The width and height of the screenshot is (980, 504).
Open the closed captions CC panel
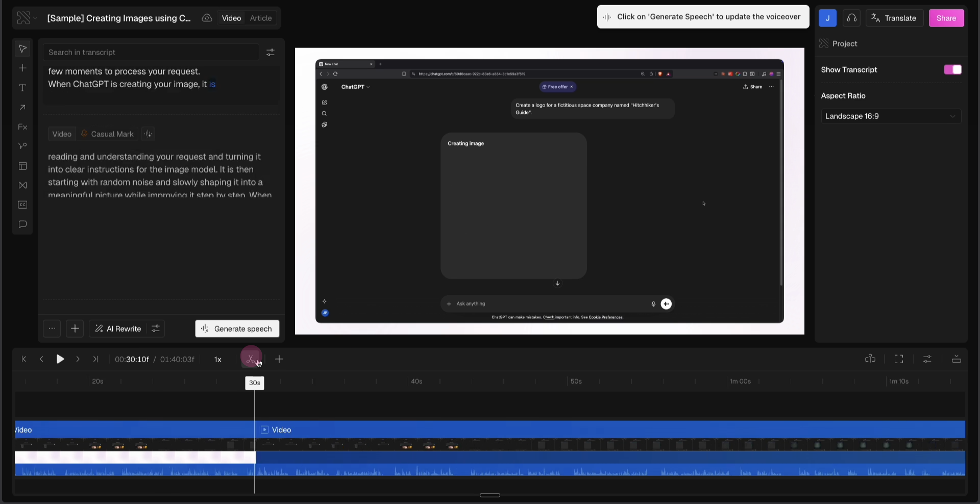[22, 205]
